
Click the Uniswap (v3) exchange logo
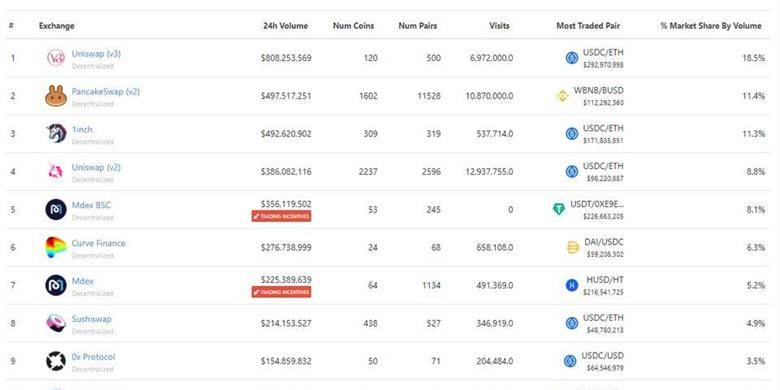56,58
